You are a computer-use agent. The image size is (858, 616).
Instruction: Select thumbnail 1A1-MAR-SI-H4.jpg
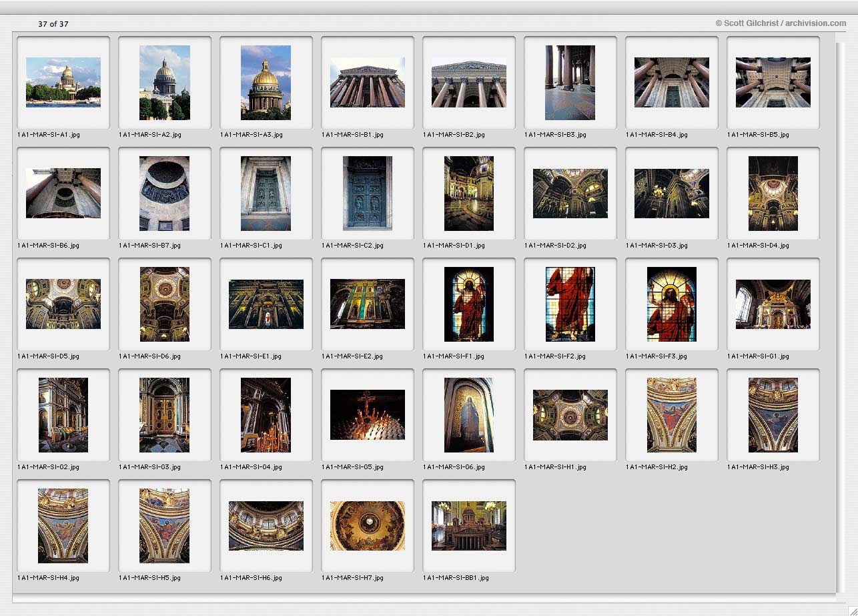[x=63, y=525]
